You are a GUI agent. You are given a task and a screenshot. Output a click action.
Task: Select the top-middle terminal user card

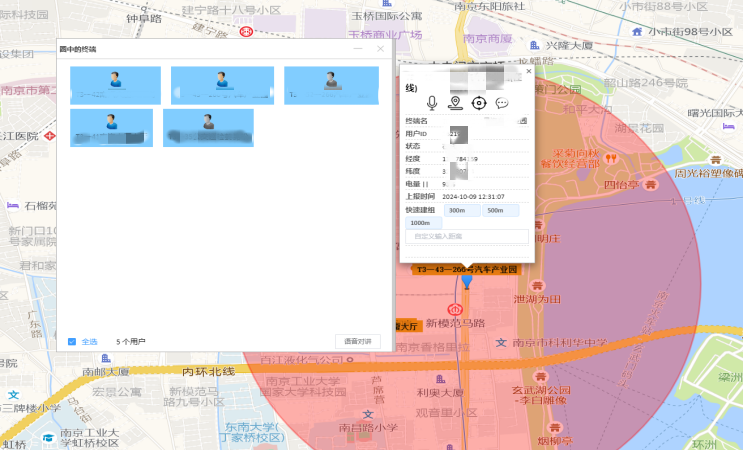coord(221,86)
